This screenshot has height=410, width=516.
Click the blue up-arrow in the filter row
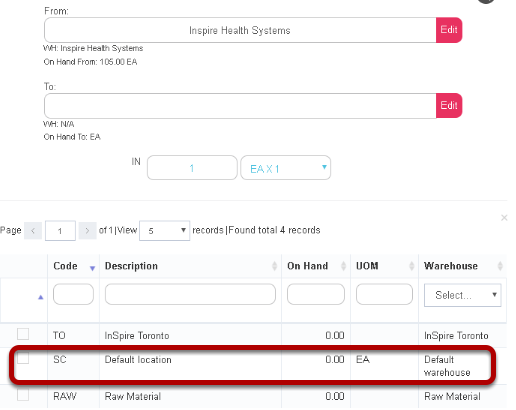point(41,297)
